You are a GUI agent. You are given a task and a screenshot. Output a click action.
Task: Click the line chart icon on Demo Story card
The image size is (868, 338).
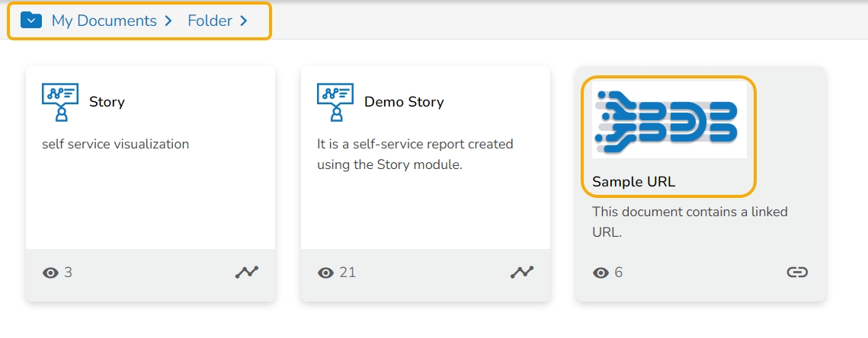[522, 272]
